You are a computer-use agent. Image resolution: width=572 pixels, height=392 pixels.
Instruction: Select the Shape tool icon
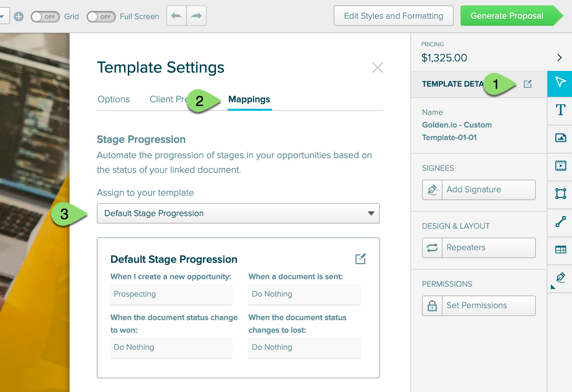coord(560,194)
